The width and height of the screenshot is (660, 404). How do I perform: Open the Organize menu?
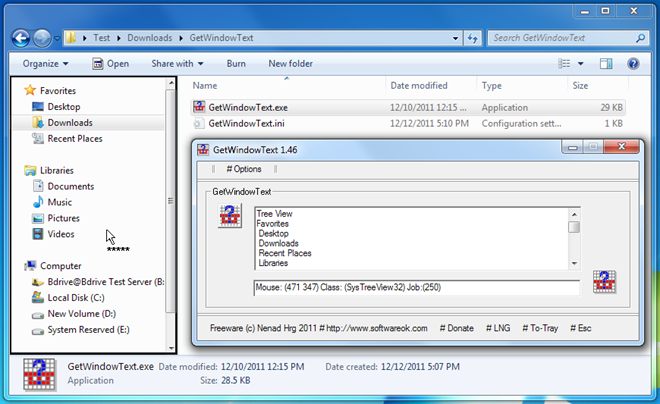click(45, 64)
